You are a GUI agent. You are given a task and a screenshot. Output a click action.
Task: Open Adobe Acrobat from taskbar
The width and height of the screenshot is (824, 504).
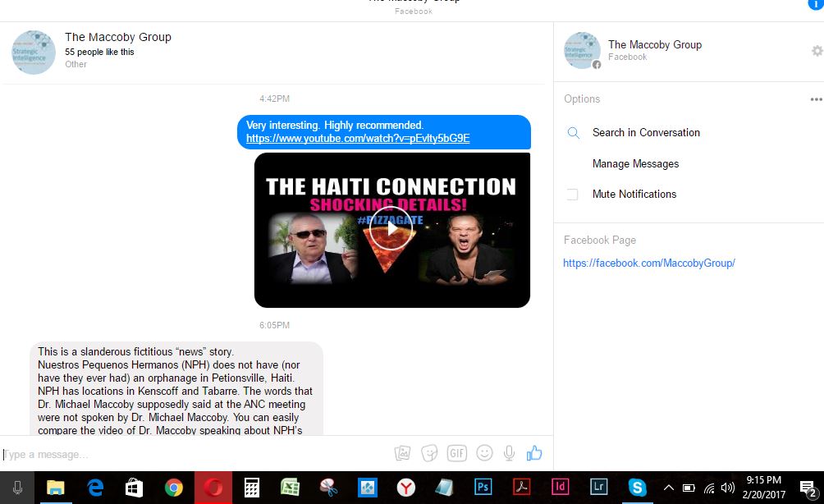[521, 487]
